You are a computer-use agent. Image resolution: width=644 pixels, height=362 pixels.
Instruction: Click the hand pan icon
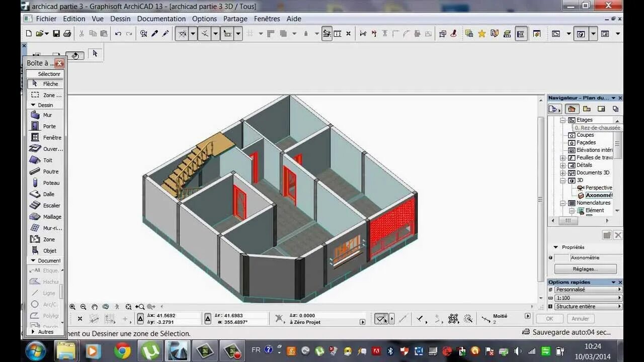pyautogui.click(x=95, y=307)
